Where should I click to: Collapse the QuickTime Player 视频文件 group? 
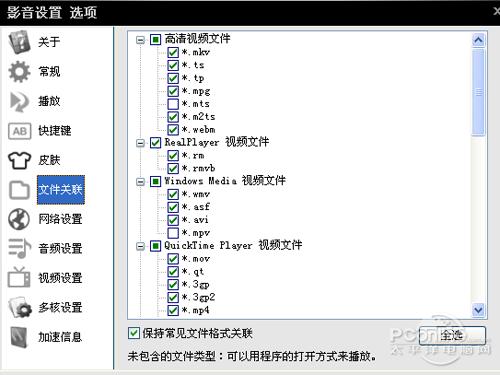pos(141,247)
